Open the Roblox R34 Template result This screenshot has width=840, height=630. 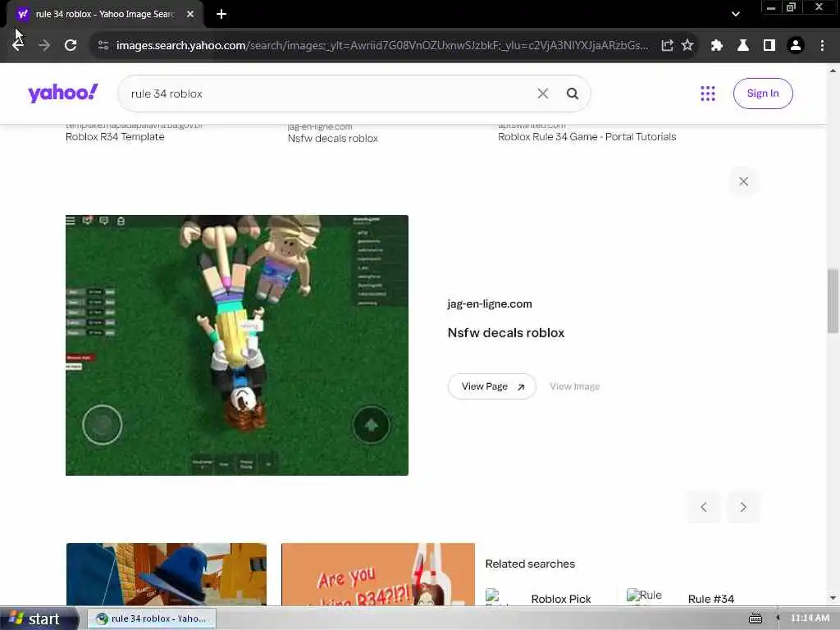(115, 137)
